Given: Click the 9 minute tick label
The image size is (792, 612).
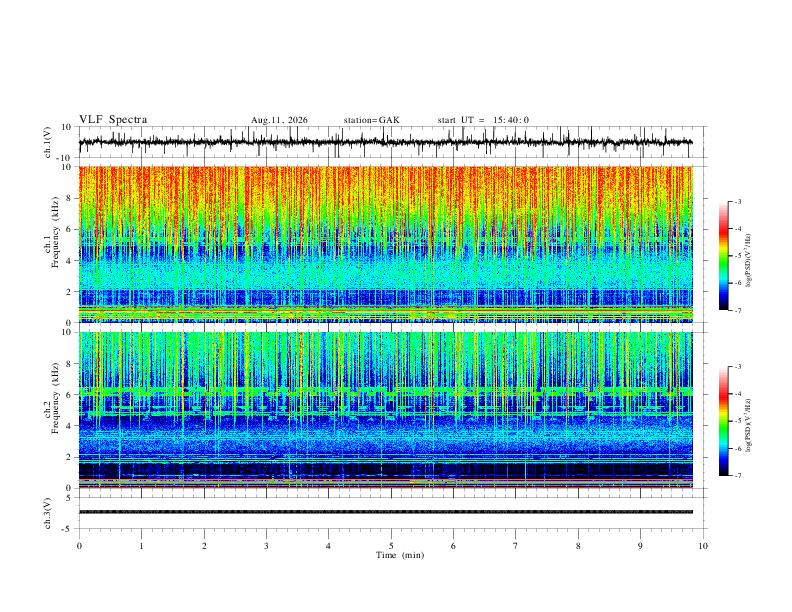Looking at the screenshot, I should (x=640, y=546).
